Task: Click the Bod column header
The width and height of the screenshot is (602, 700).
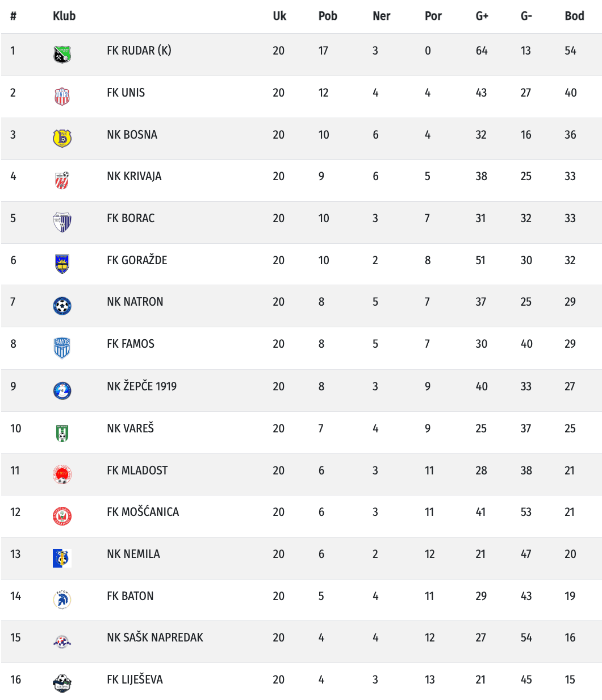Action: click(x=574, y=16)
